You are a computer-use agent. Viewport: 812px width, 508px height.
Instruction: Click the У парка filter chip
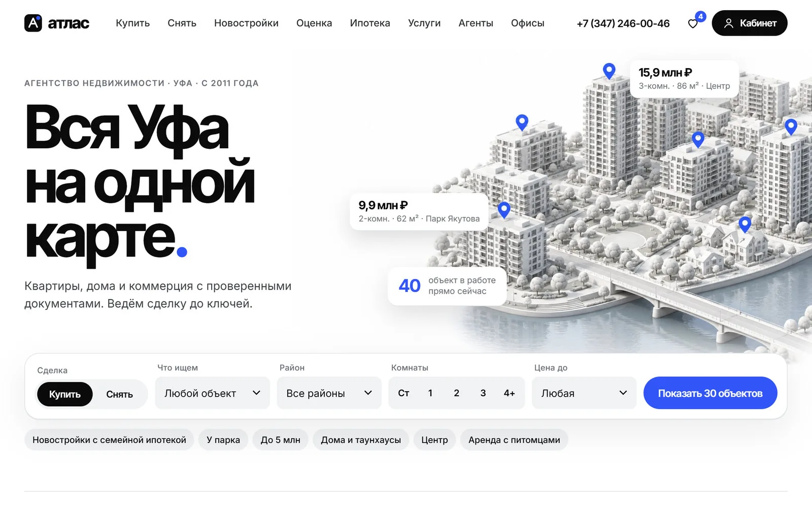click(223, 440)
